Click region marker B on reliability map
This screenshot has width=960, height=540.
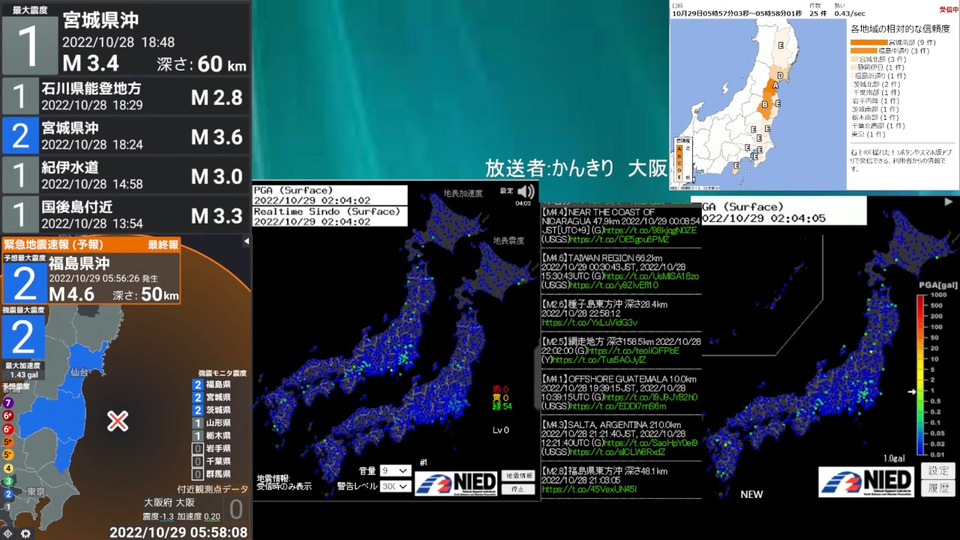(x=765, y=105)
